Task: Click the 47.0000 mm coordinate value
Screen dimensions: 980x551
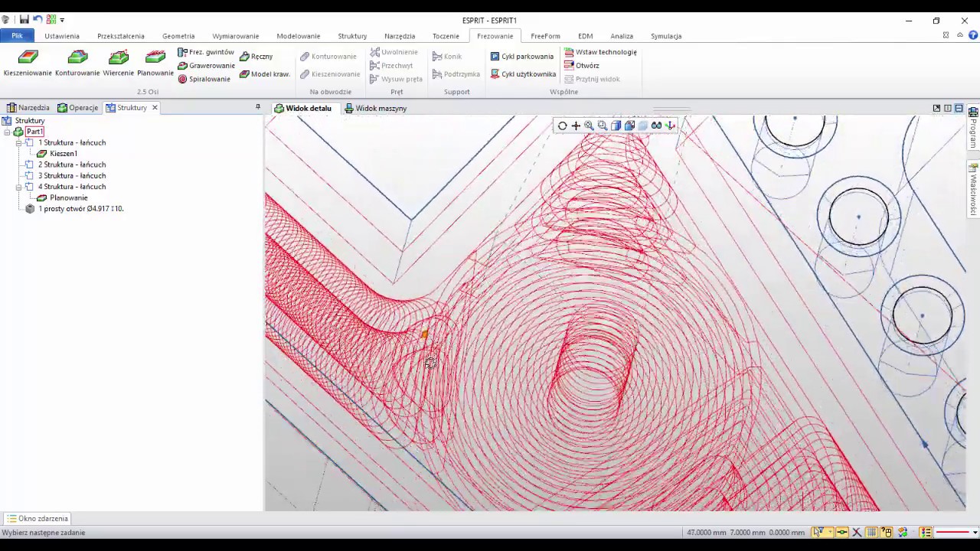Action: (707, 533)
